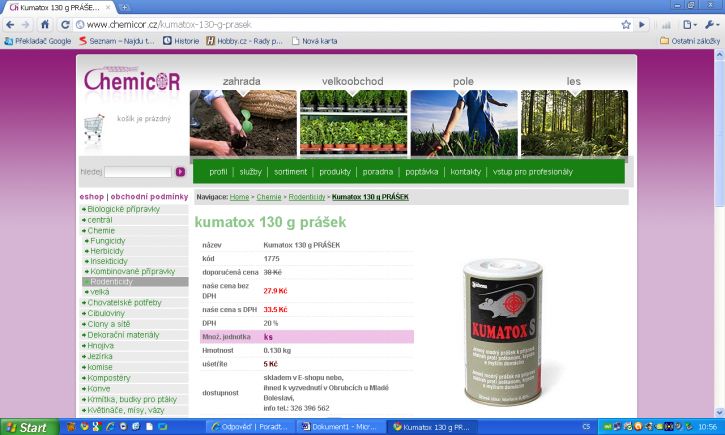Open the Chemie sidebar category
Screen dimensions: 725x435
pyautogui.click(x=101, y=231)
